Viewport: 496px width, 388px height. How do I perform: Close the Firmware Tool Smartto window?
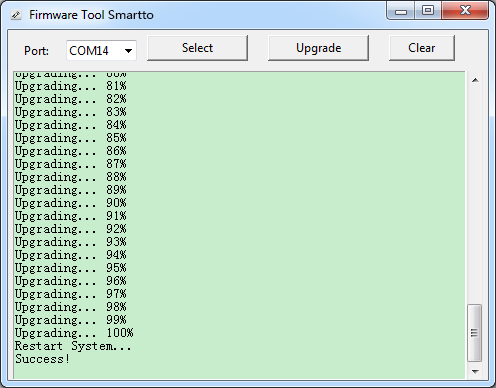[465, 11]
